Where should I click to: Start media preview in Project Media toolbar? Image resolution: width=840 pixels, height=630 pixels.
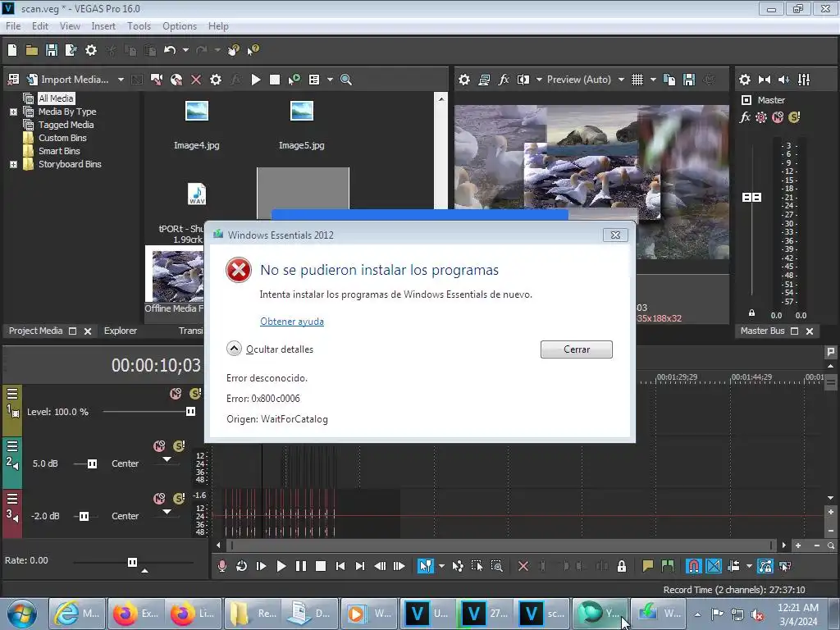pyautogui.click(x=256, y=80)
